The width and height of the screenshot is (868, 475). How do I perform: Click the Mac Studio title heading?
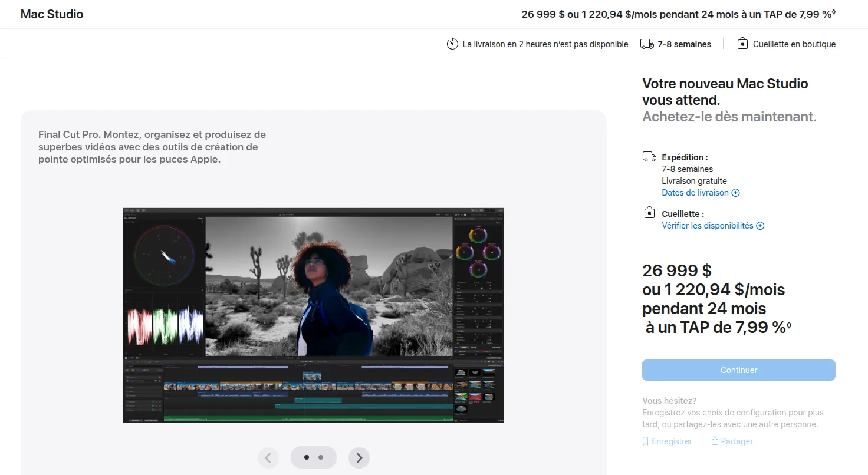pos(52,14)
